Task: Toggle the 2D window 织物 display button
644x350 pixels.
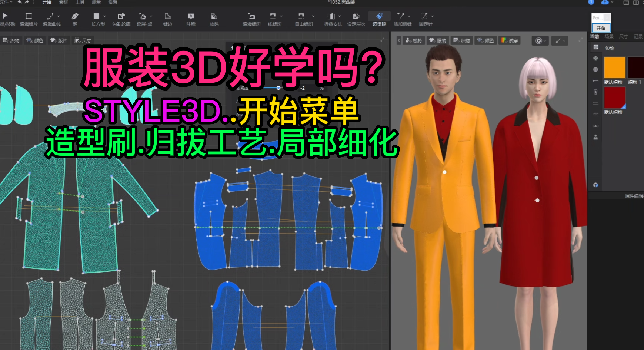Action: (x=11, y=40)
